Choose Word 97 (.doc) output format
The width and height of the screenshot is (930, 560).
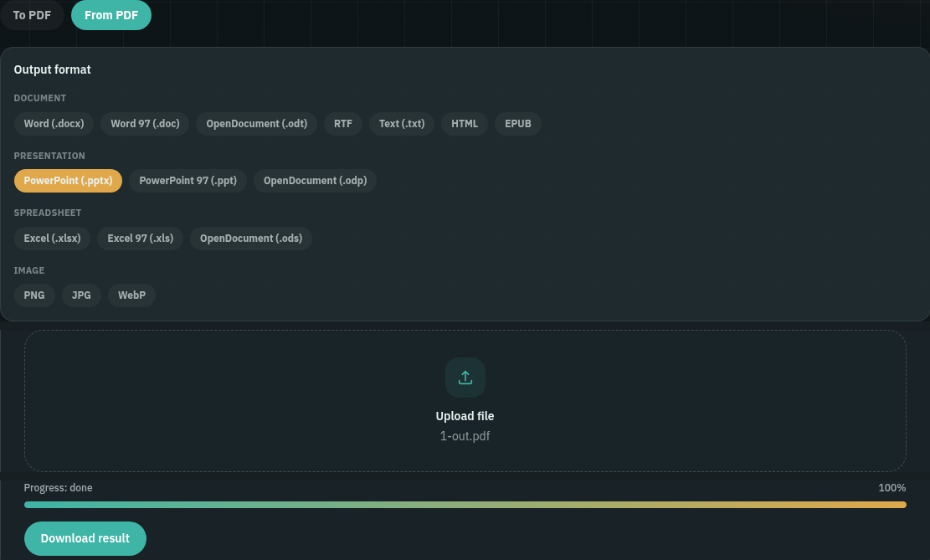[145, 123]
